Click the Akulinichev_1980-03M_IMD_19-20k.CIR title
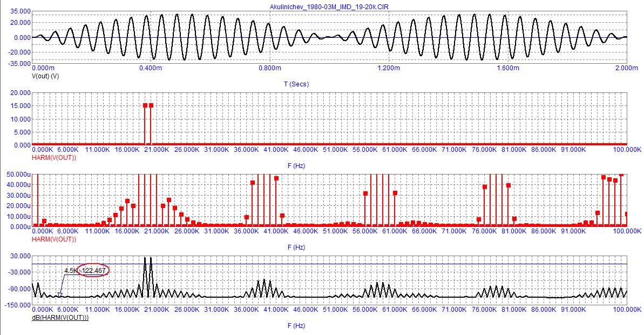The image size is (644, 335). click(329, 7)
